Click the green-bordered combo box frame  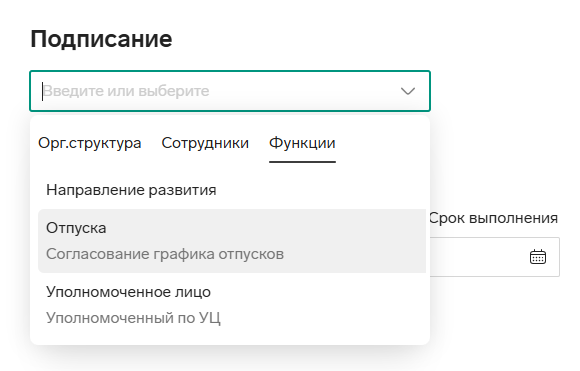point(230,91)
